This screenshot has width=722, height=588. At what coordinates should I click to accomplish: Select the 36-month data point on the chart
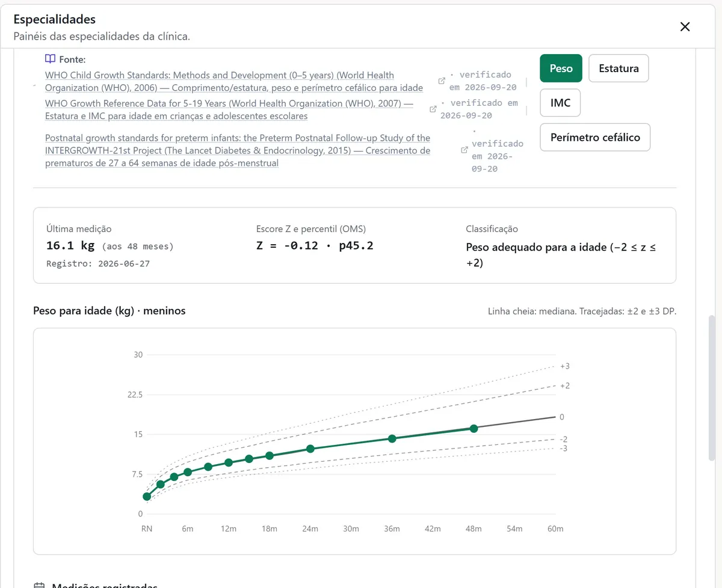click(x=392, y=439)
